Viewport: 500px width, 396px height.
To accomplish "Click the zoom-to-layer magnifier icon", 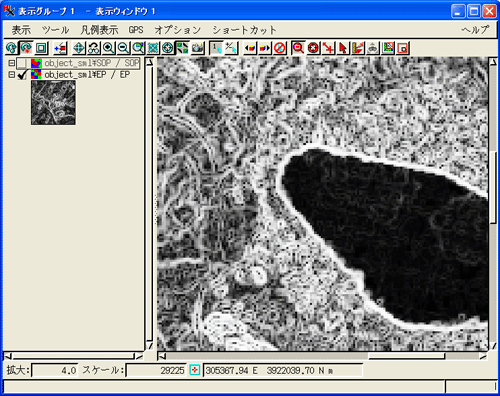I will 138,48.
